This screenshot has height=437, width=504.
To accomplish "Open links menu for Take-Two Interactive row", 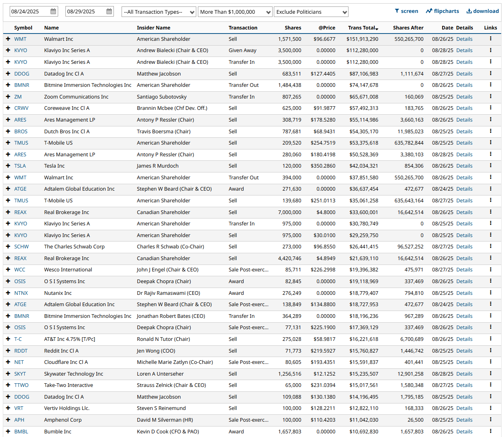I will pyautogui.click(x=491, y=385).
